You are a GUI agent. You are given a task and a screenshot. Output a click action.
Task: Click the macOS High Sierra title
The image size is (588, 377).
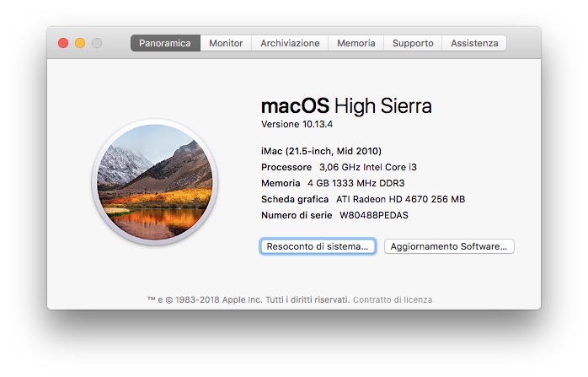point(346,106)
